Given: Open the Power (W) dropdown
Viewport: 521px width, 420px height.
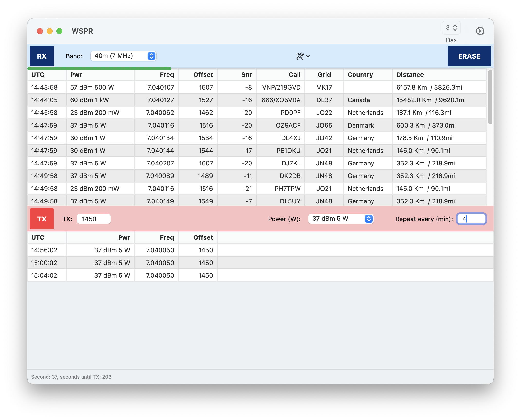Looking at the screenshot, I should point(341,219).
